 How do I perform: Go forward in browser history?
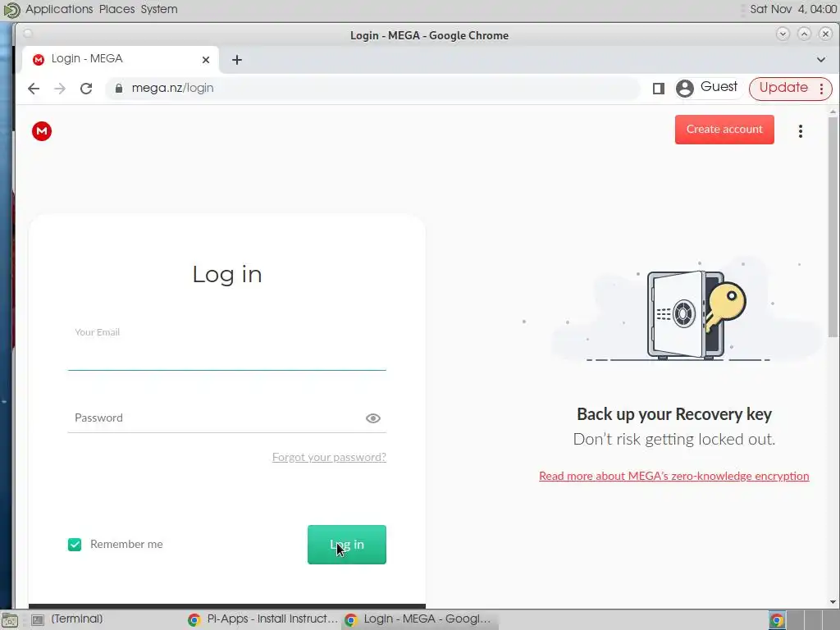click(x=60, y=89)
